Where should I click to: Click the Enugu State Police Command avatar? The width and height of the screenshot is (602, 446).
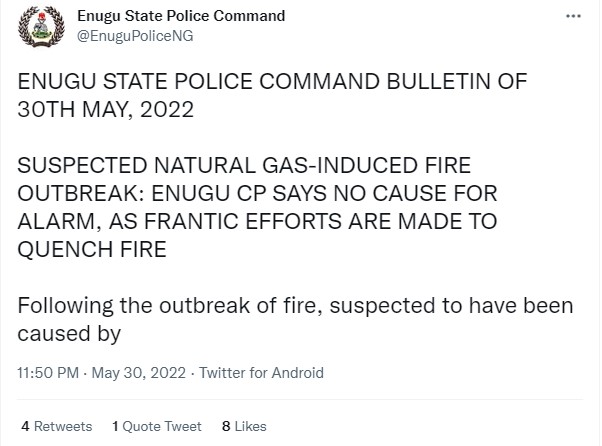[x=40, y=28]
